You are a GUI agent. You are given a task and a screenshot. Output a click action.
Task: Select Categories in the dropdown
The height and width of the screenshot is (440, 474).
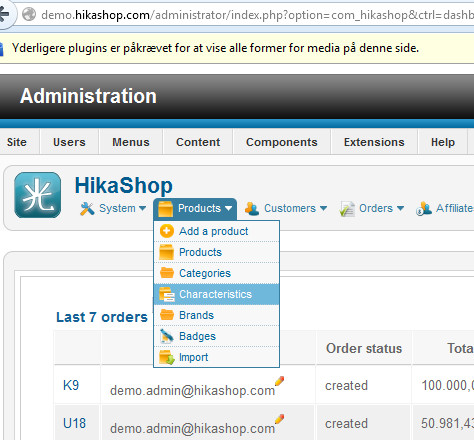click(216, 273)
